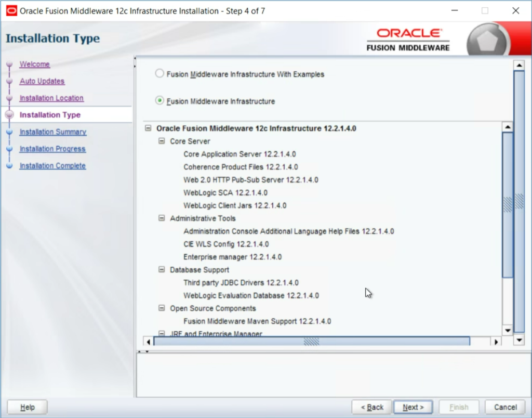The height and width of the screenshot is (418, 532).
Task: Collapse the Administrative Tools node
Action: [x=162, y=218]
